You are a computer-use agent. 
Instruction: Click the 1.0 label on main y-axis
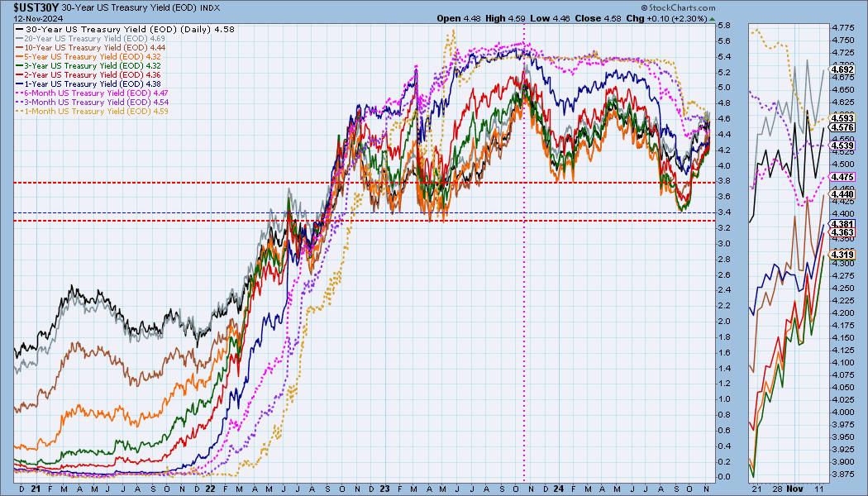(x=723, y=399)
